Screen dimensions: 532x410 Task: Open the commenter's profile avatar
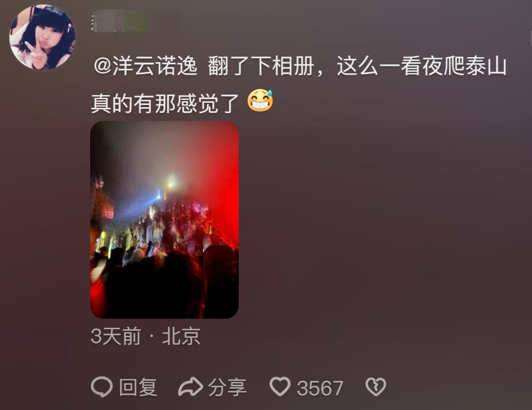42,37
